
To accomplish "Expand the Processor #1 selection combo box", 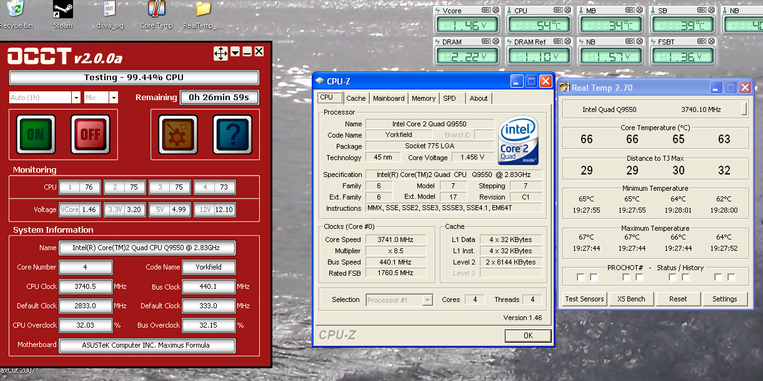I will pos(427,300).
